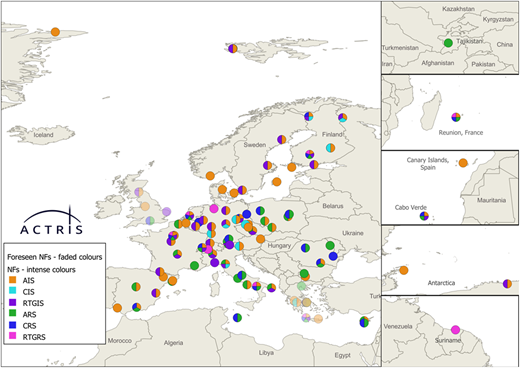The image size is (520, 368).
Task: Click 'Foreseen NFs - faded colours' legend text
Action: click(55, 257)
